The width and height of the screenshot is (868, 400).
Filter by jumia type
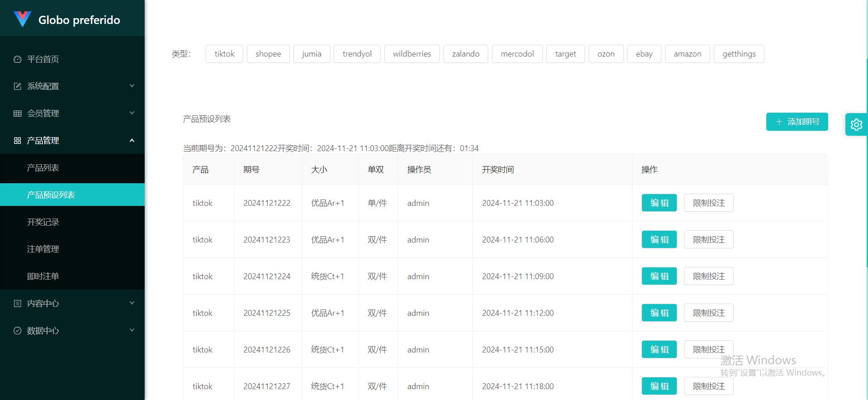click(x=311, y=54)
